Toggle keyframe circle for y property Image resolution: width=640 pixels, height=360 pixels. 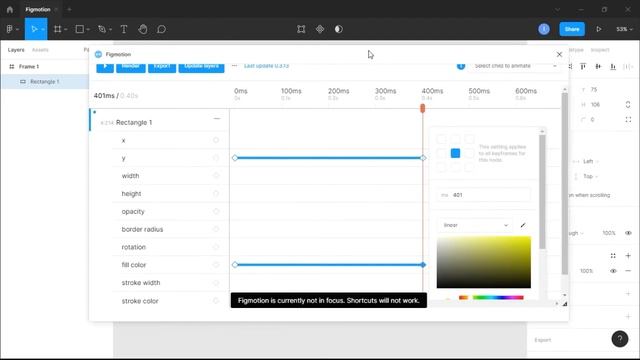tap(216, 158)
